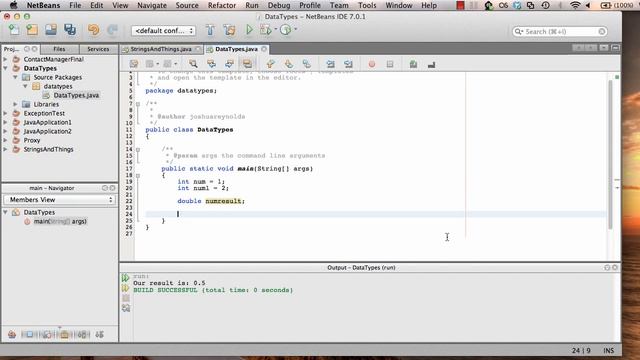Expand the StringsAndThings project node
Image resolution: width=640 pixels, height=360 pixels.
click(x=5, y=149)
